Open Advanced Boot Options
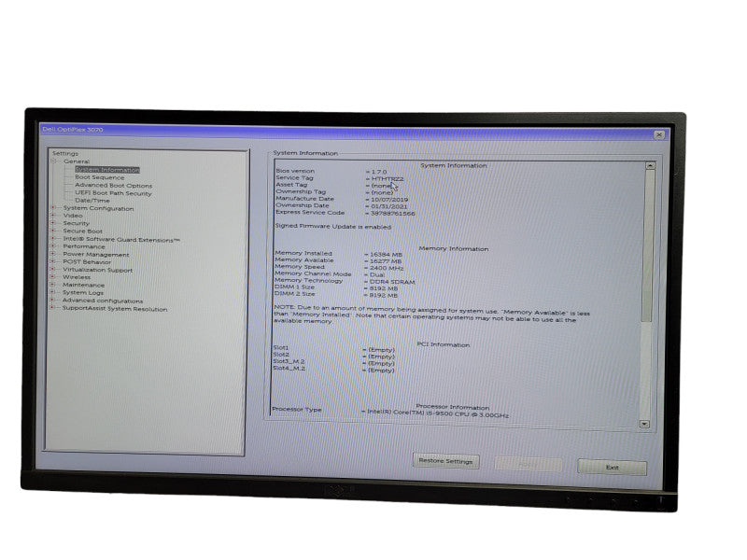 tap(113, 185)
